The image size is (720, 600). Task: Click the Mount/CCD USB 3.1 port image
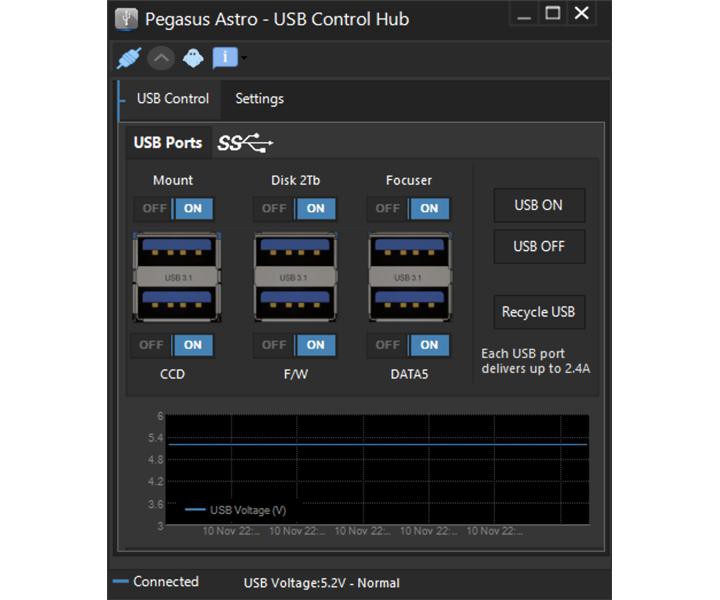176,277
